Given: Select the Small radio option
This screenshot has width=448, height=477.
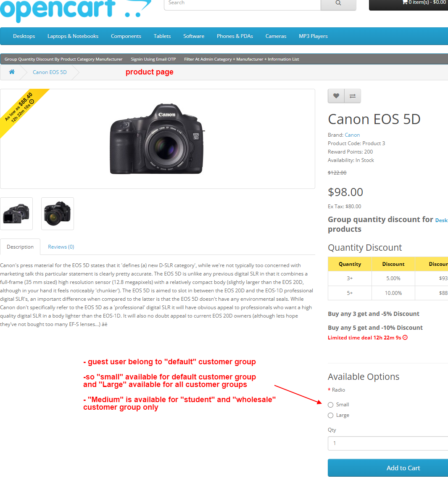Looking at the screenshot, I should coord(331,405).
